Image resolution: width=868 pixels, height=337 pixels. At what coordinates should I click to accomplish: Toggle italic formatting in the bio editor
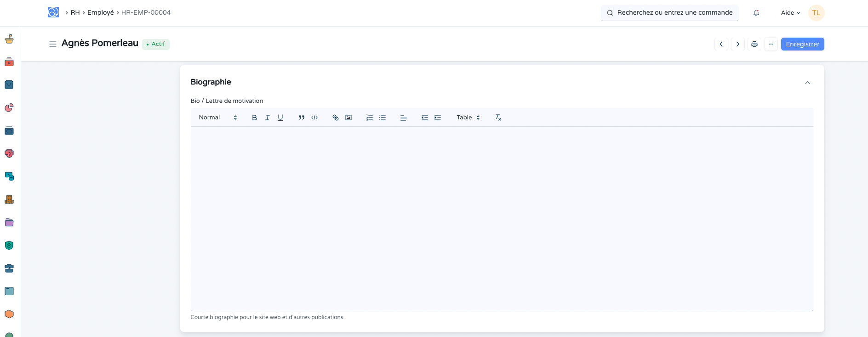tap(267, 118)
